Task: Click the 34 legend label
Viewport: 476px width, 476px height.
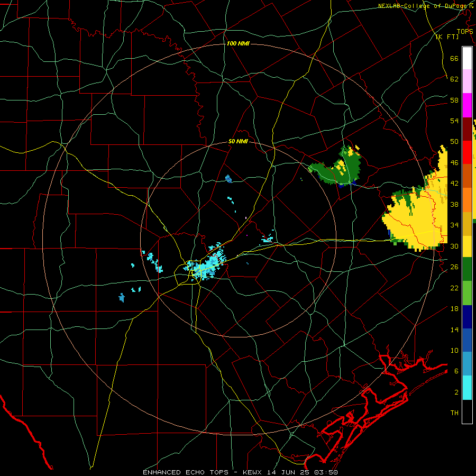Action: point(454,225)
